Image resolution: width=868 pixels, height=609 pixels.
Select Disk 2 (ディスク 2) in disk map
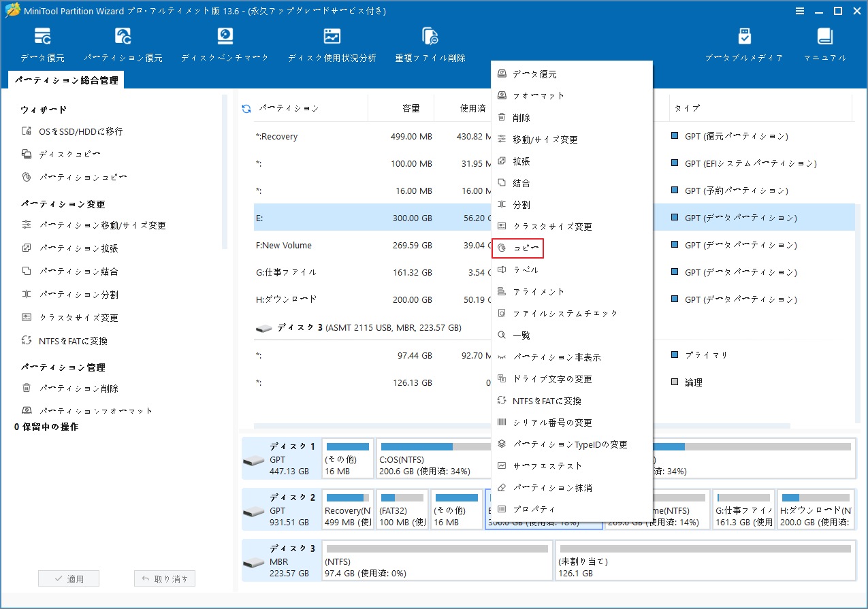(x=280, y=509)
